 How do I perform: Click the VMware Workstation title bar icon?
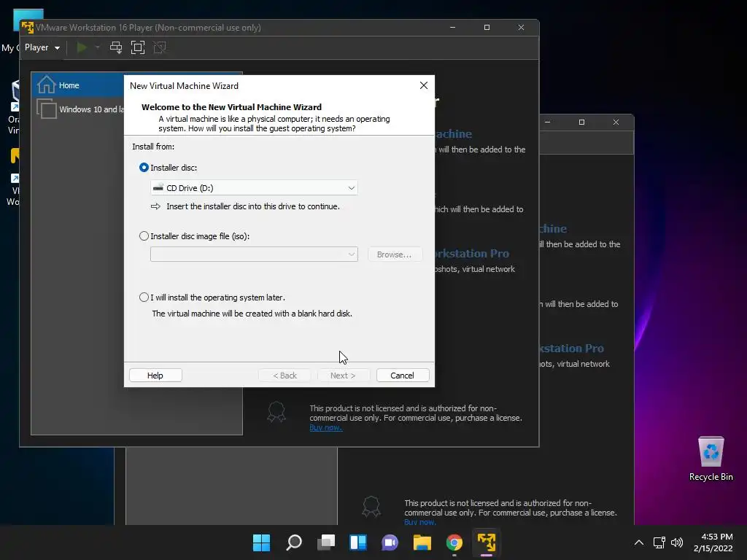28,28
